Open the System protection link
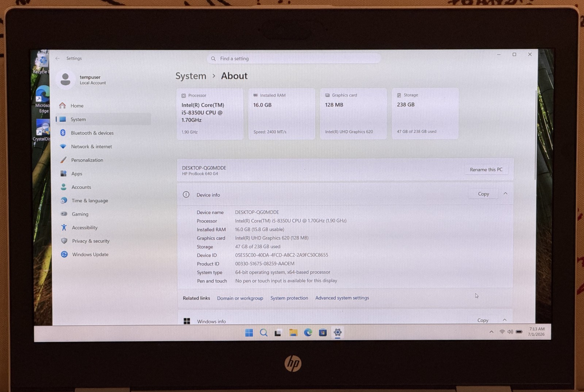584x392 pixels. [289, 298]
